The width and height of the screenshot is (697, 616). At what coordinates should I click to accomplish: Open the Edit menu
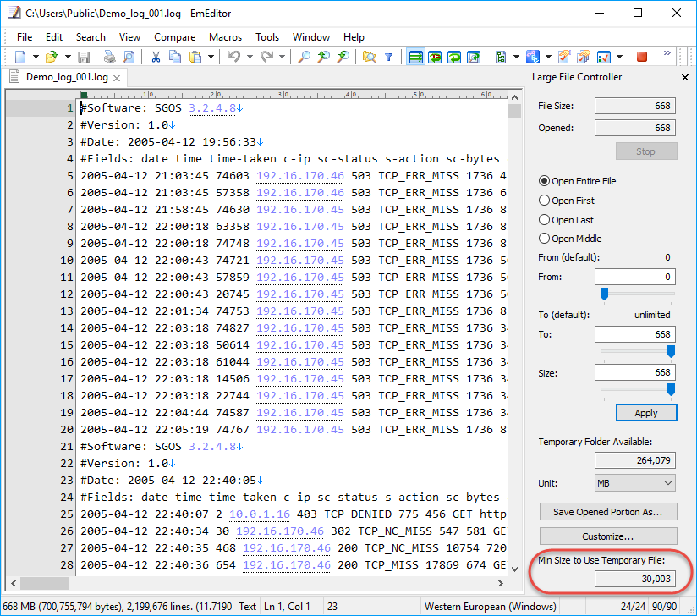tap(54, 37)
